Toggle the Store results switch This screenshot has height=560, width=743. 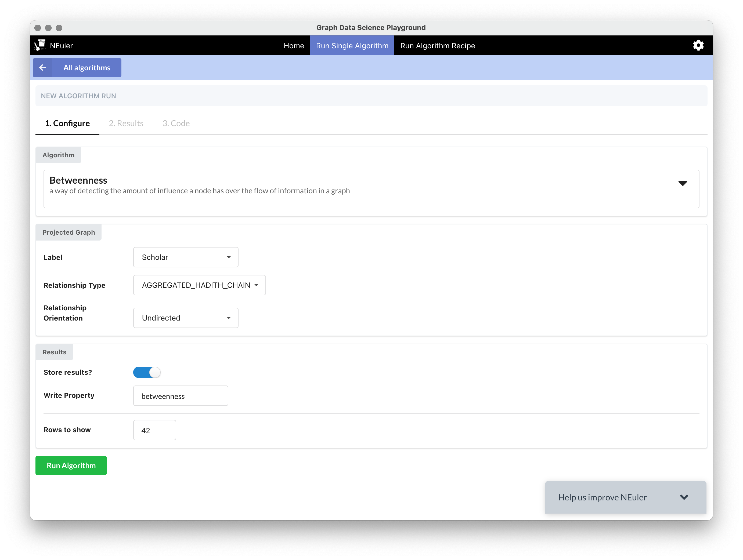(x=147, y=372)
